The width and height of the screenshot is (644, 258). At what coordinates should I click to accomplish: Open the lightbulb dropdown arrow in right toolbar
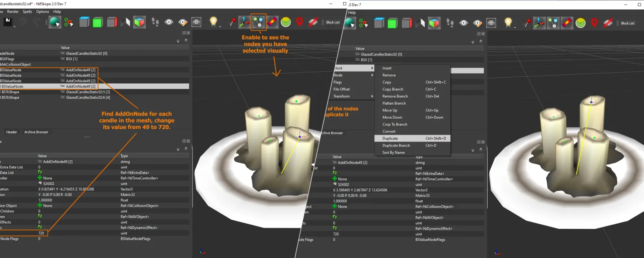pyautogui.click(x=515, y=27)
